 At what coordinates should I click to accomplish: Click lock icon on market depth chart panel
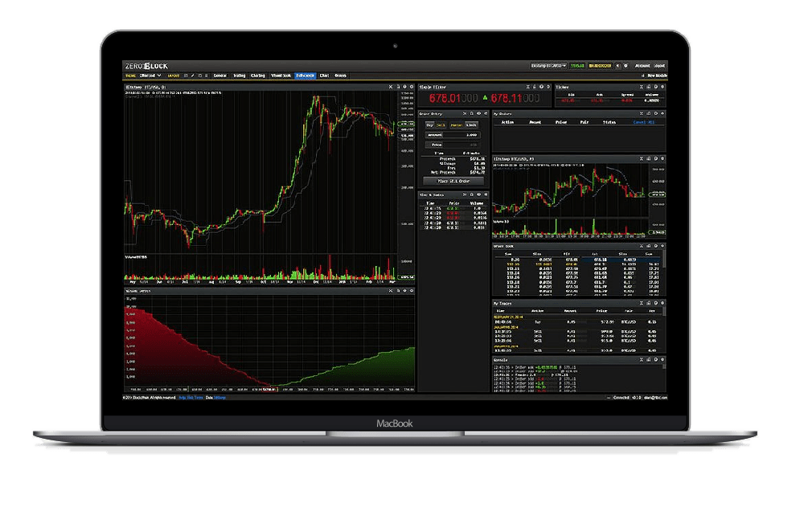(x=398, y=291)
